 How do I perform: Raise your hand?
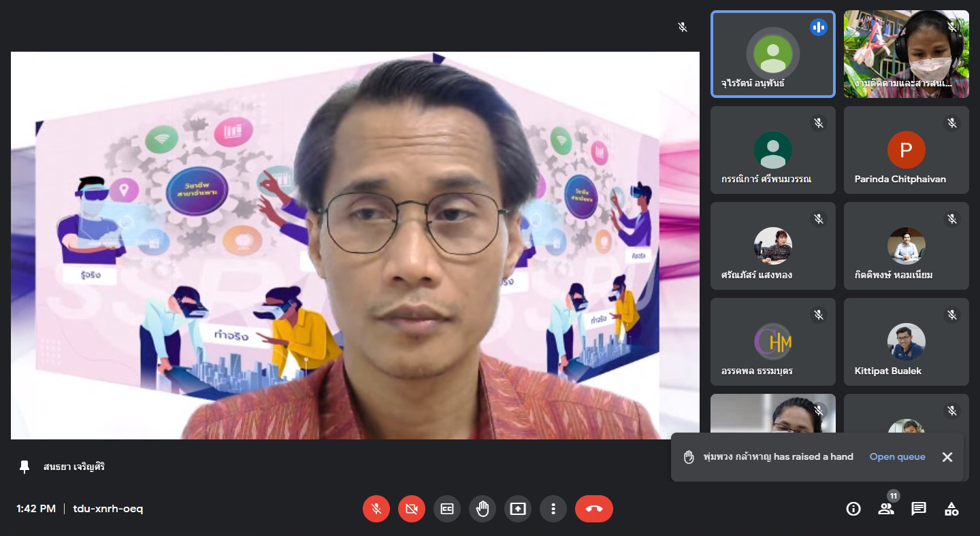483,509
